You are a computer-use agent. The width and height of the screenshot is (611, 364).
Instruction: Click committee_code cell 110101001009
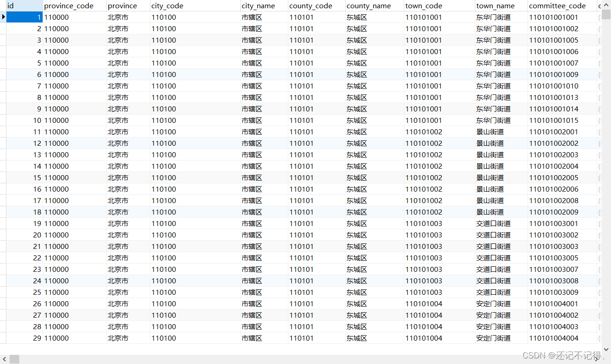click(562, 74)
